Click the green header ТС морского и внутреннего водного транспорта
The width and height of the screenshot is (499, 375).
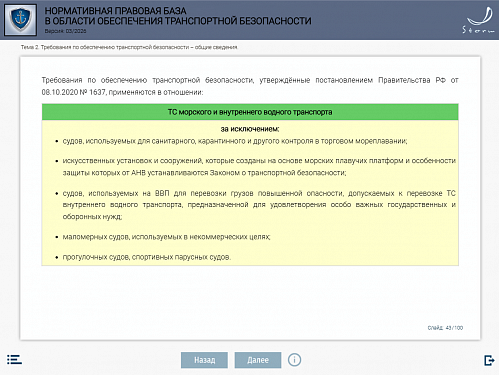pyautogui.click(x=250, y=112)
